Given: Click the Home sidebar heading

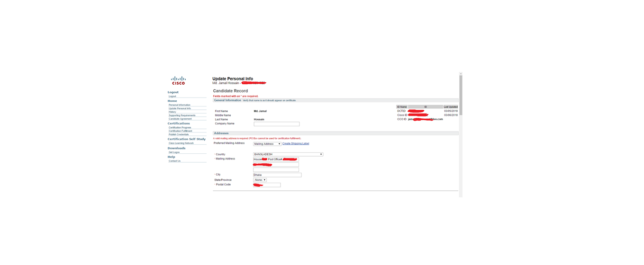Looking at the screenshot, I should [172, 101].
